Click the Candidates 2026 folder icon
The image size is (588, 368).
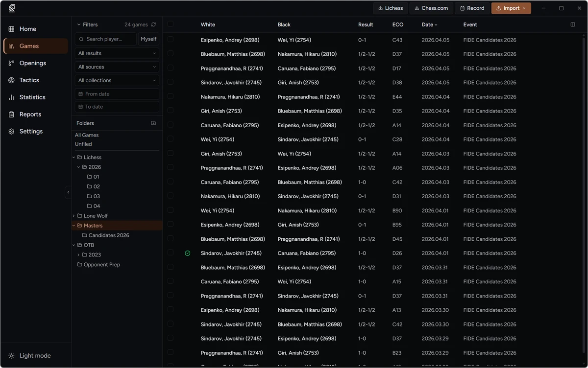pyautogui.click(x=85, y=235)
